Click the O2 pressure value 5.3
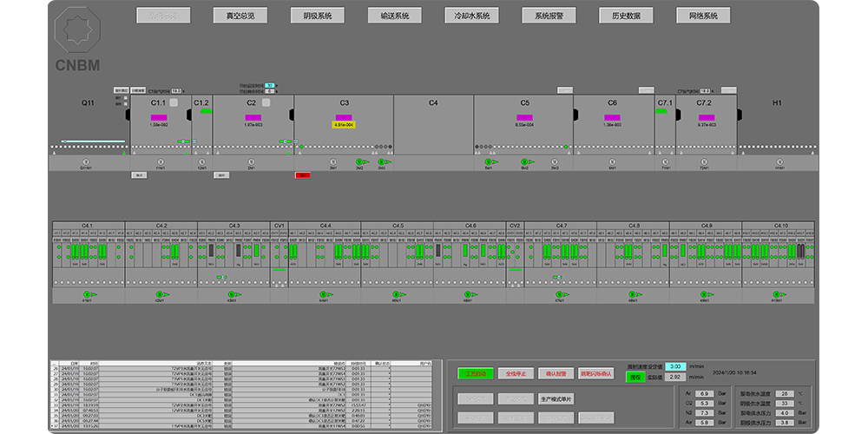868x434 pixels. tap(704, 404)
